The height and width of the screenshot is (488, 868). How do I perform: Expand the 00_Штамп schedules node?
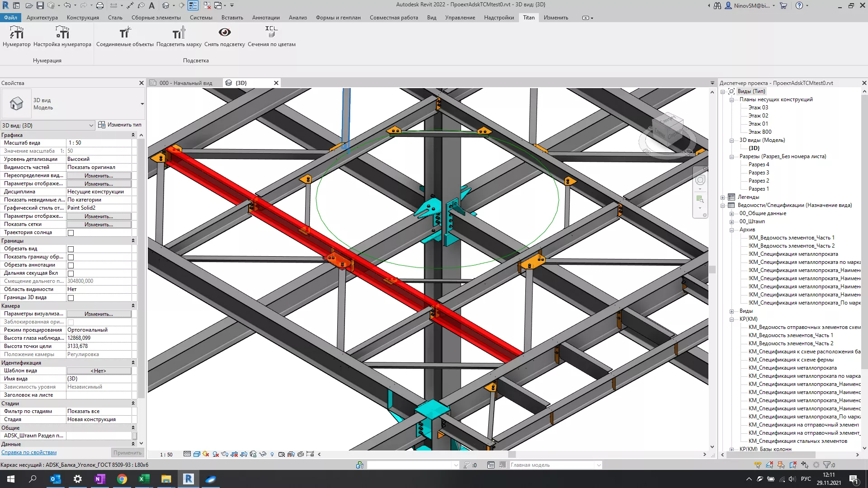point(731,221)
